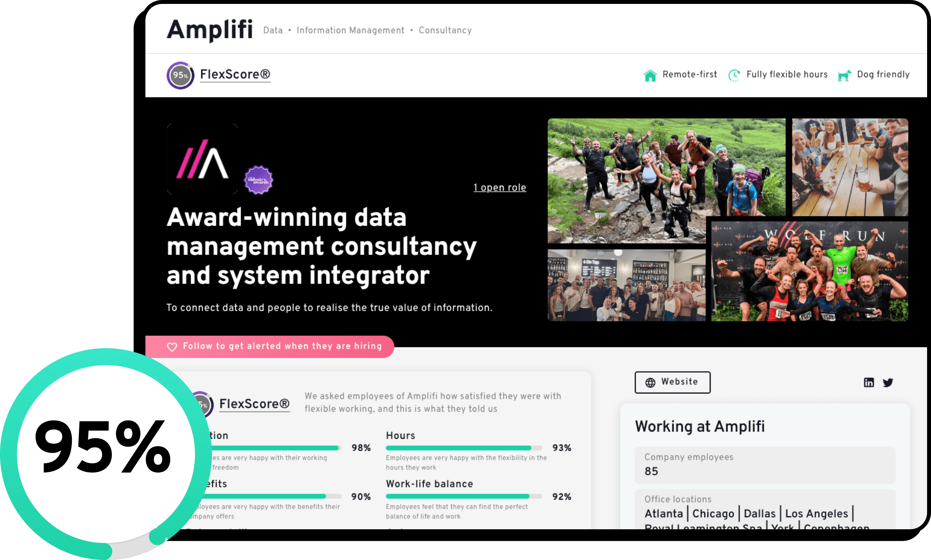Image resolution: width=931 pixels, height=560 pixels.
Task: Open the Twitter profile icon
Action: click(x=888, y=382)
